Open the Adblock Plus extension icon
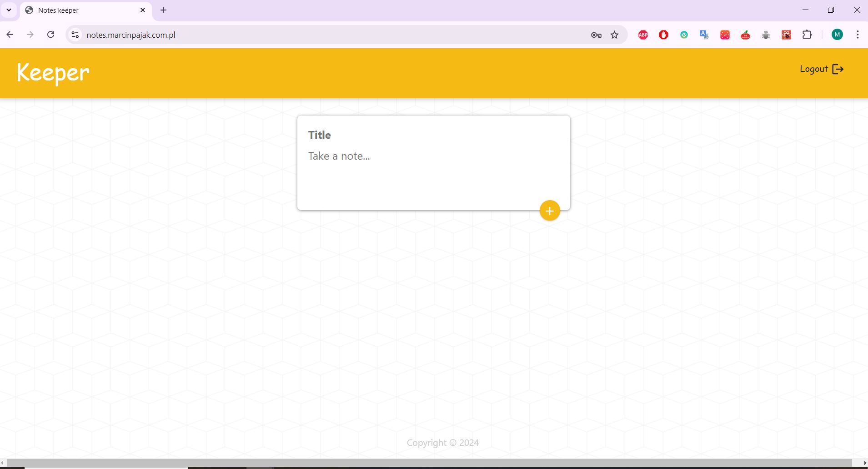The height and width of the screenshot is (469, 868). click(x=643, y=35)
